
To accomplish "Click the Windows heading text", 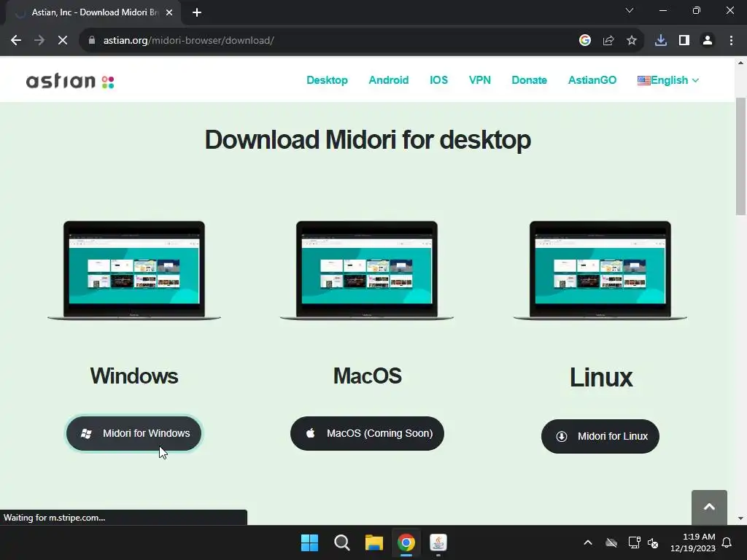I will tap(134, 376).
